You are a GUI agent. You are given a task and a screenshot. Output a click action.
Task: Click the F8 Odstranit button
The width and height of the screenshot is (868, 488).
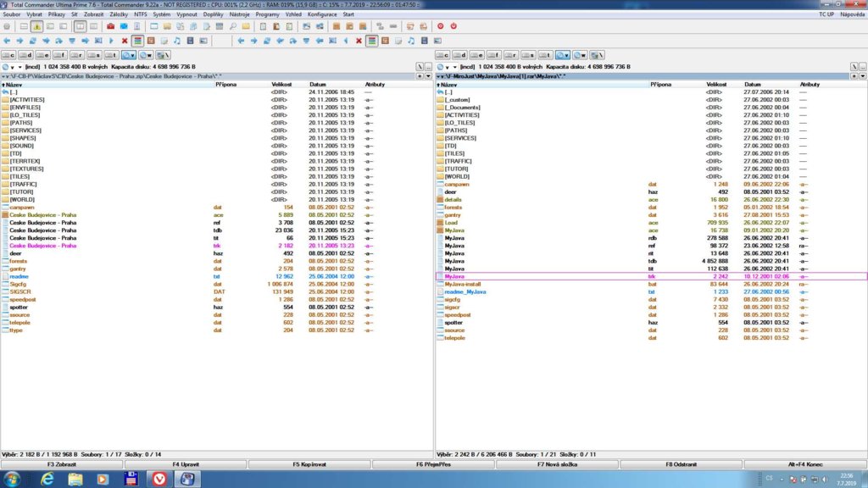(x=682, y=464)
